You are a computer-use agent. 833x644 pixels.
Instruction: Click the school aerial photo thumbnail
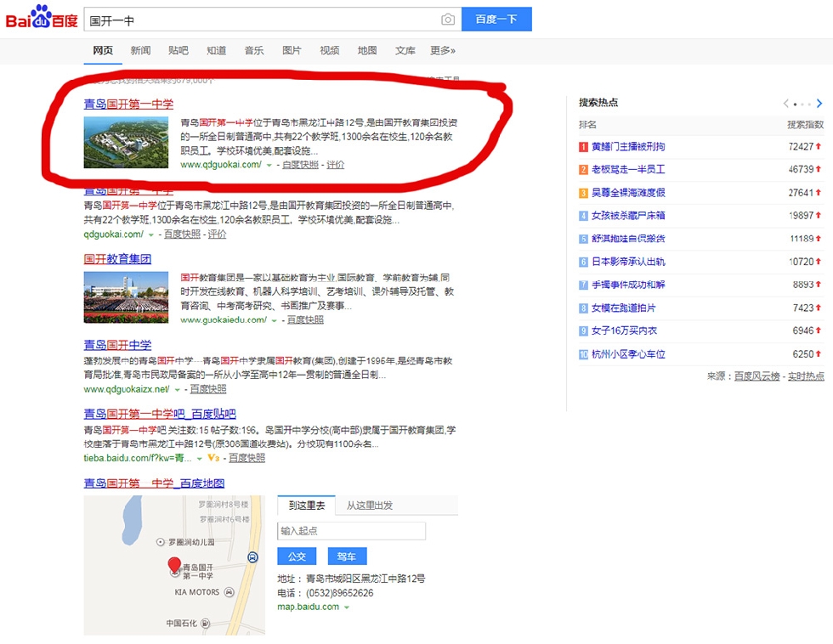tap(126, 142)
